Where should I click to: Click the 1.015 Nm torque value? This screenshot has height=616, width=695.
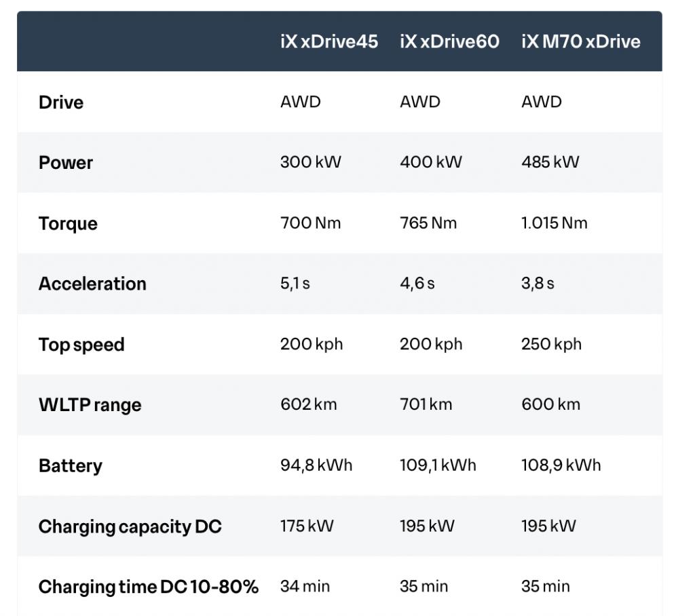(554, 223)
